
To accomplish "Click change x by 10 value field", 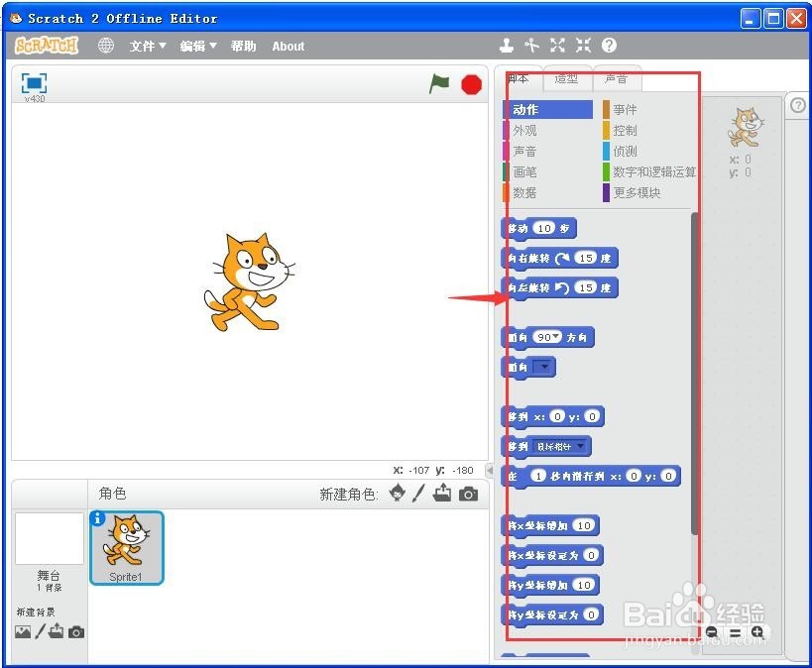I will click(x=584, y=525).
